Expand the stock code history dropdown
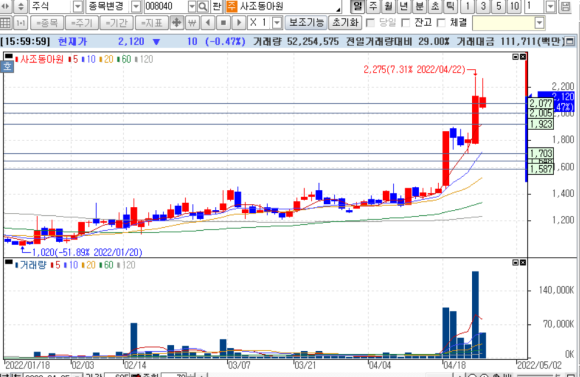Image resolution: width=580 pixels, height=377 pixels. 192,6
